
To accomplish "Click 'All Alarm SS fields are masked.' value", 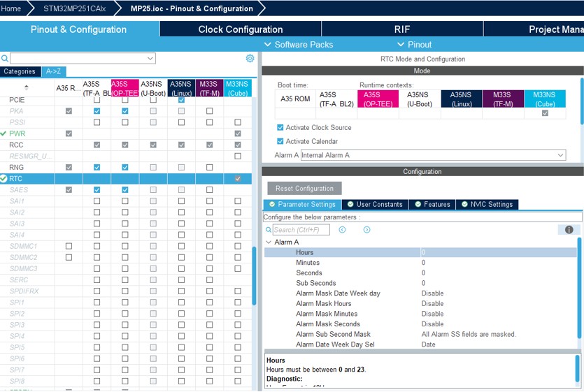I will click(x=469, y=334).
